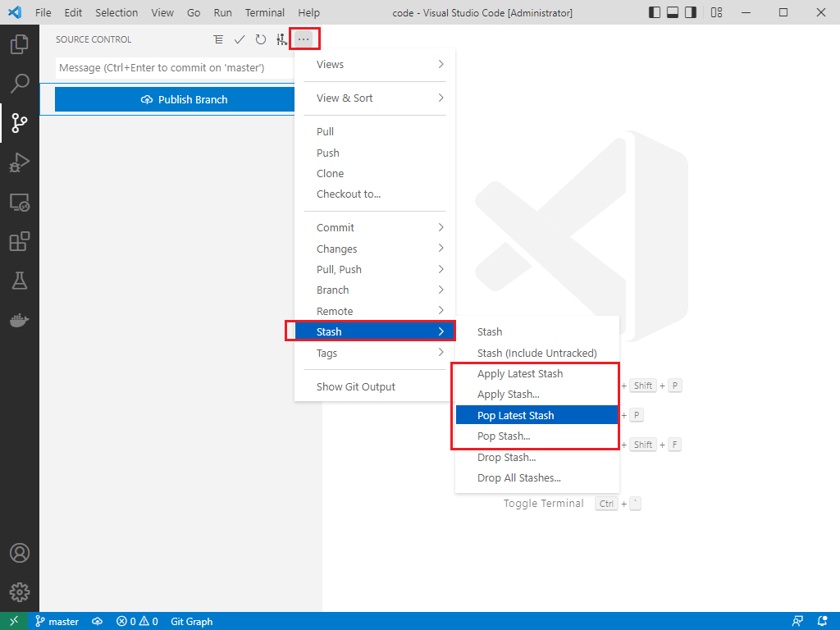The height and width of the screenshot is (630, 840).
Task: Choose Pull from the menu
Action: [374, 132]
